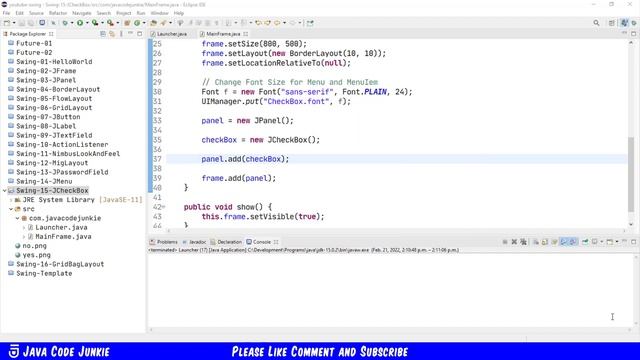Click the Clear Console icon

(536, 242)
